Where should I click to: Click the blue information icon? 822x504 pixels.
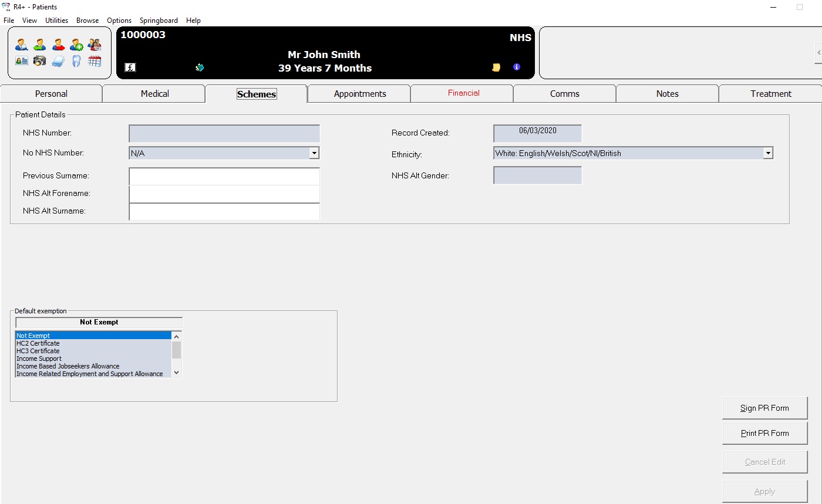[517, 67]
